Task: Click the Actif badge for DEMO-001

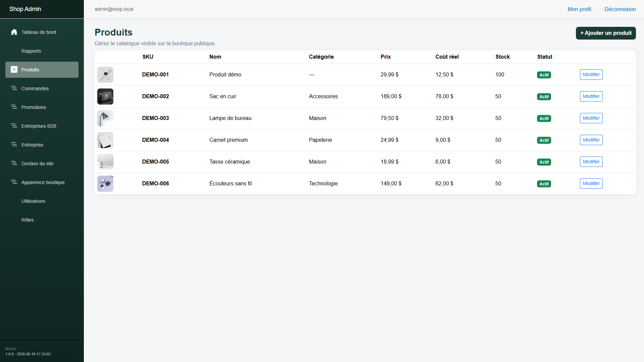Action: click(x=544, y=75)
